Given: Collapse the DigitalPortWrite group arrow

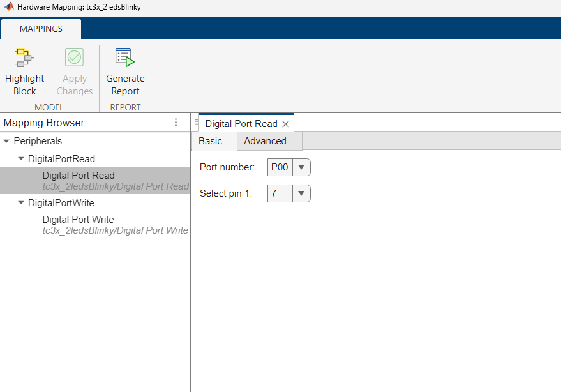Looking at the screenshot, I should point(20,203).
